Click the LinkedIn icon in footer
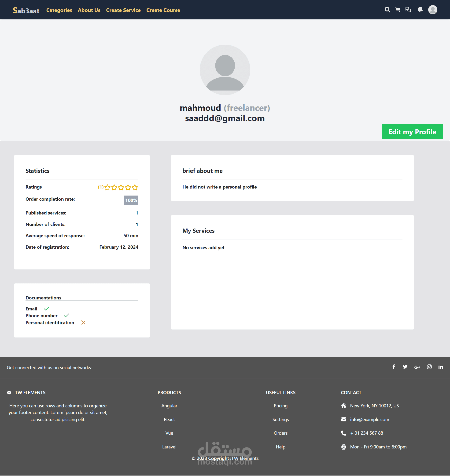Viewport: 450px width, 476px height. pyautogui.click(x=441, y=367)
